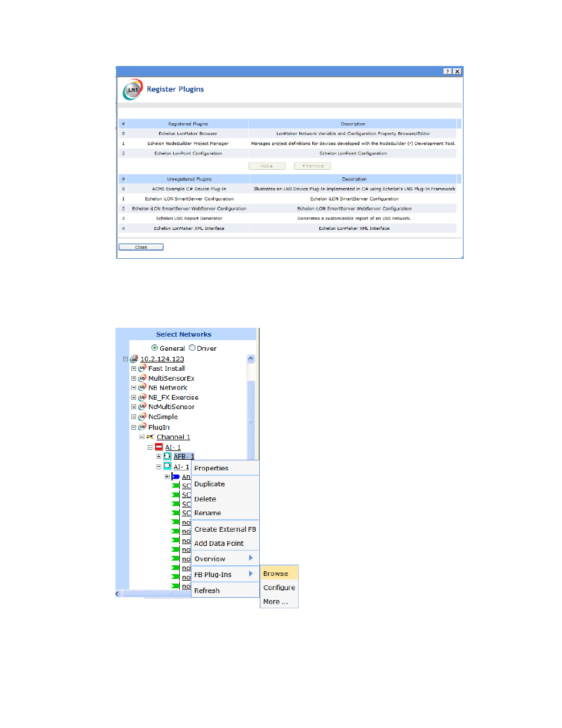Choose Add Data Point menu entry
The height and width of the screenshot is (728, 562).
click(x=225, y=543)
